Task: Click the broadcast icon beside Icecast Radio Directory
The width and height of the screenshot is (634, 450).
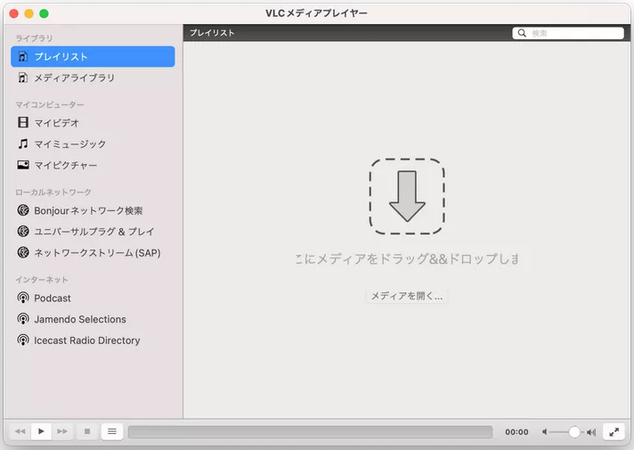Action: (23, 340)
